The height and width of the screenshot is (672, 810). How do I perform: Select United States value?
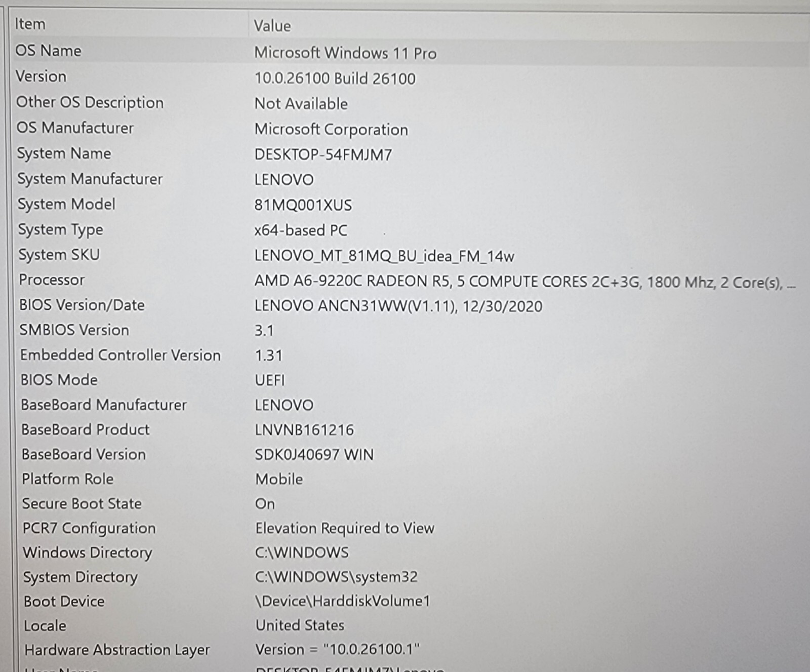pos(300,625)
